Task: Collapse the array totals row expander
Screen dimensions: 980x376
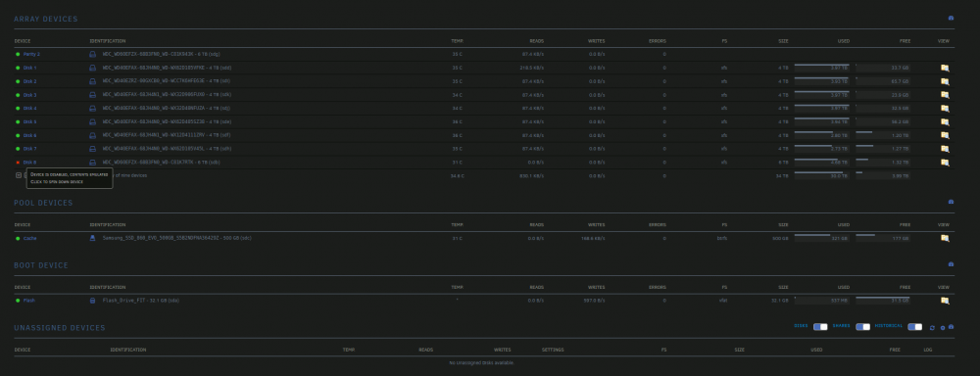Action: pos(18,175)
